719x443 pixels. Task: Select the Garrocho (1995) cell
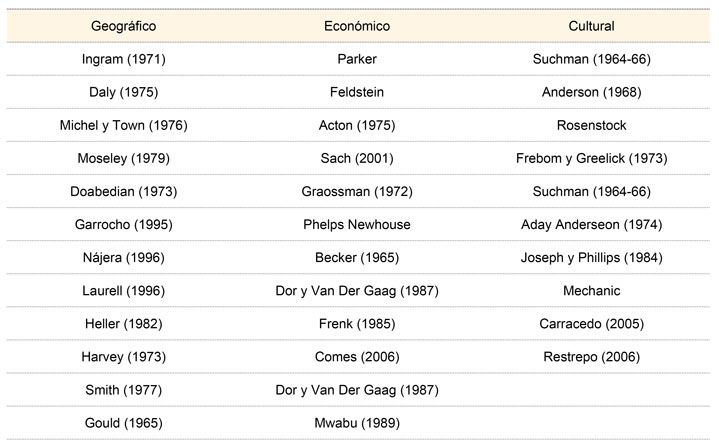coord(123,224)
